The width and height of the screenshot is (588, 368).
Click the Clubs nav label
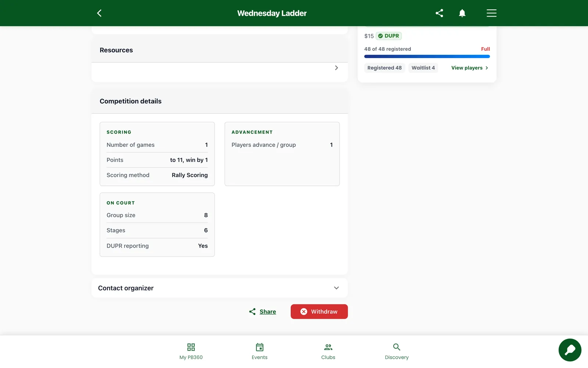328,357
